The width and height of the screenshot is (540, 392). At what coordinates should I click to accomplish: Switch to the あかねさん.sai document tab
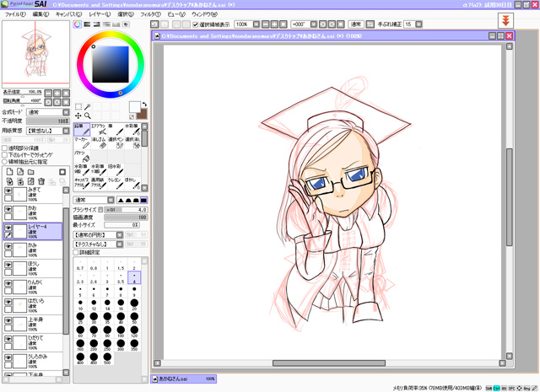[x=184, y=379]
